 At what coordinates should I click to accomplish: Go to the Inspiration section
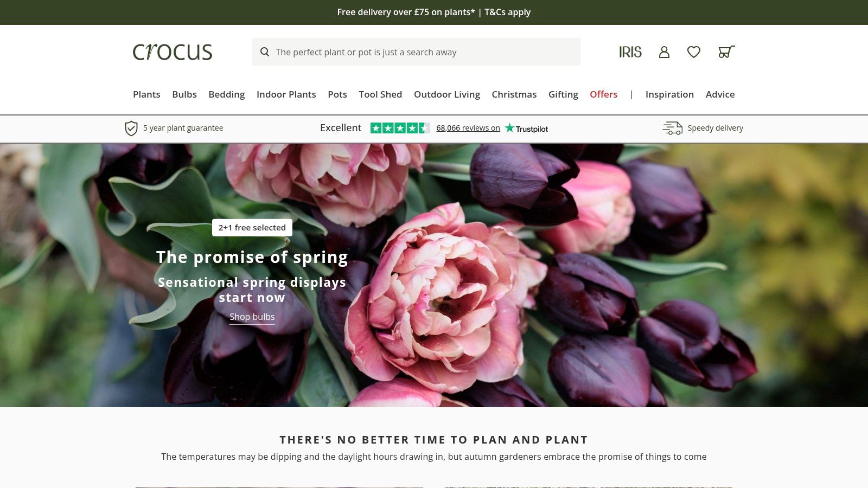pos(669,94)
